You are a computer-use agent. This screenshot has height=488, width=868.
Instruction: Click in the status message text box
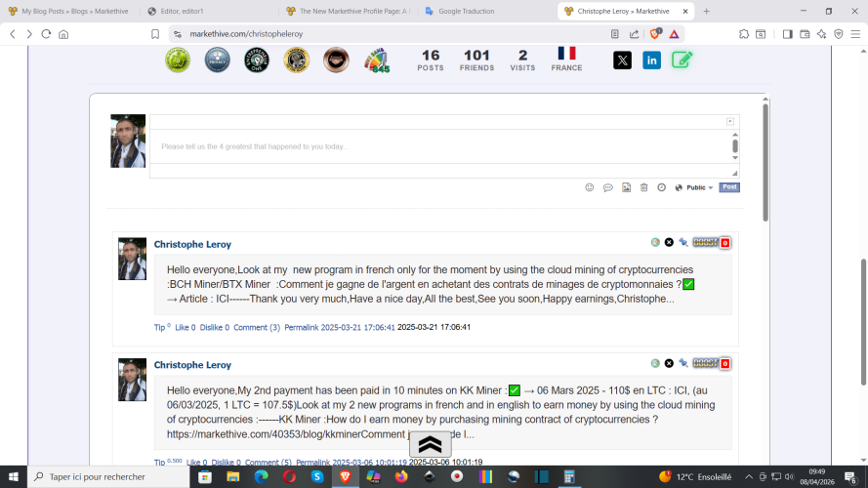(439, 146)
